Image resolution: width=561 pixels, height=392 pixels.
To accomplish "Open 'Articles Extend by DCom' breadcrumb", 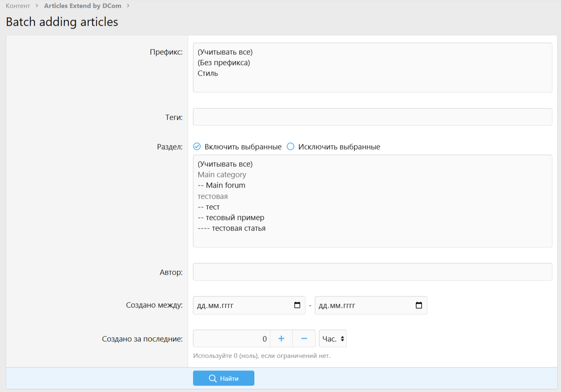I will 83,6.
